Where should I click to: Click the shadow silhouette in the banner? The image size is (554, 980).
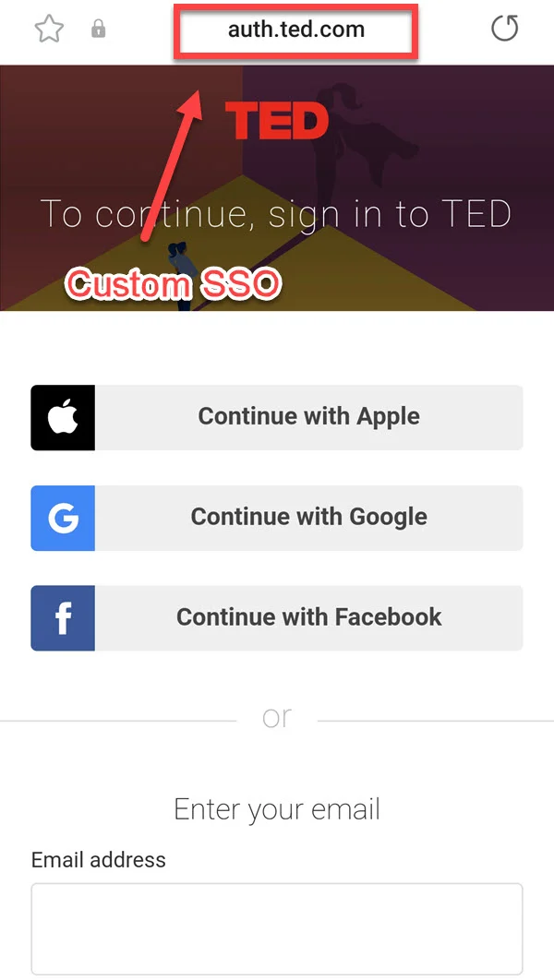(x=362, y=138)
